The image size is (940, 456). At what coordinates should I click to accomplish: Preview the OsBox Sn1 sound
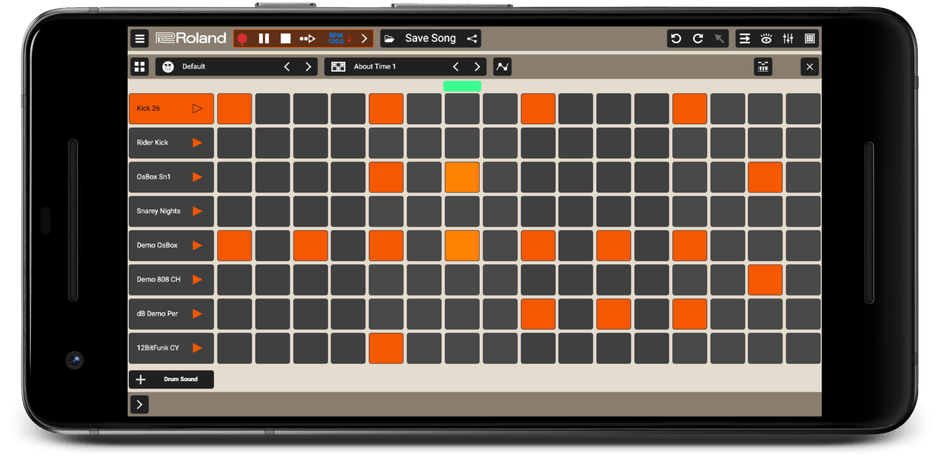point(197,177)
